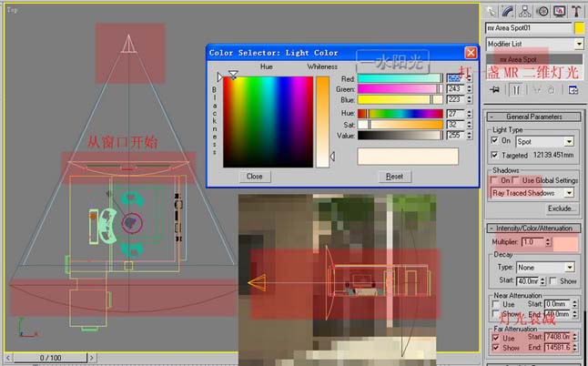Click Close in the Color Selector dialog
Viewport: 588px width, 366px height.
click(255, 177)
